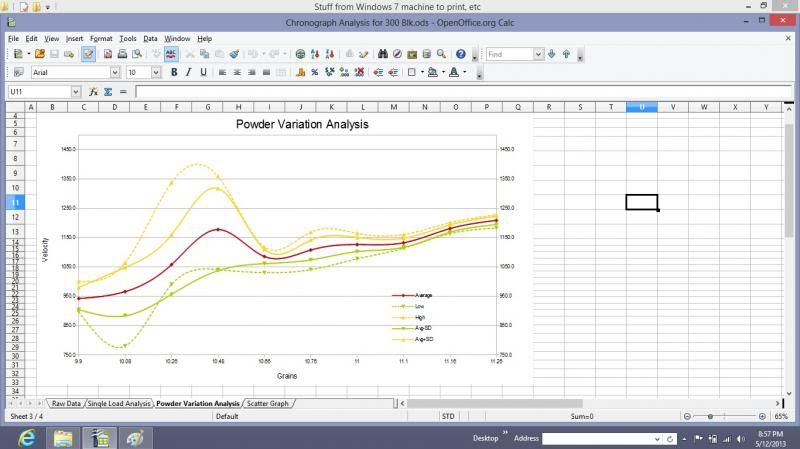800x449 pixels.
Task: Open the Insert menu
Action: pyautogui.click(x=74, y=39)
